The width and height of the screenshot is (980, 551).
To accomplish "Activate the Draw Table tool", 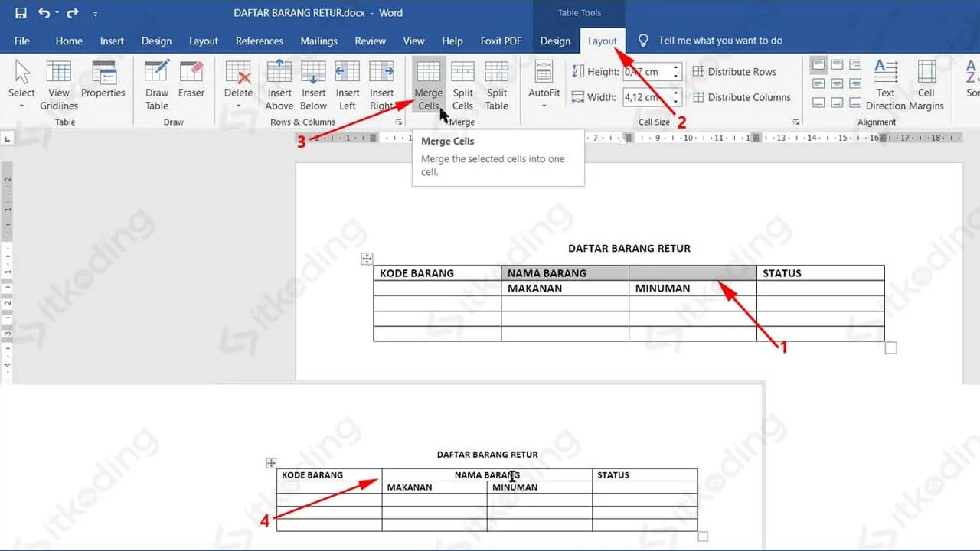I will [x=157, y=86].
